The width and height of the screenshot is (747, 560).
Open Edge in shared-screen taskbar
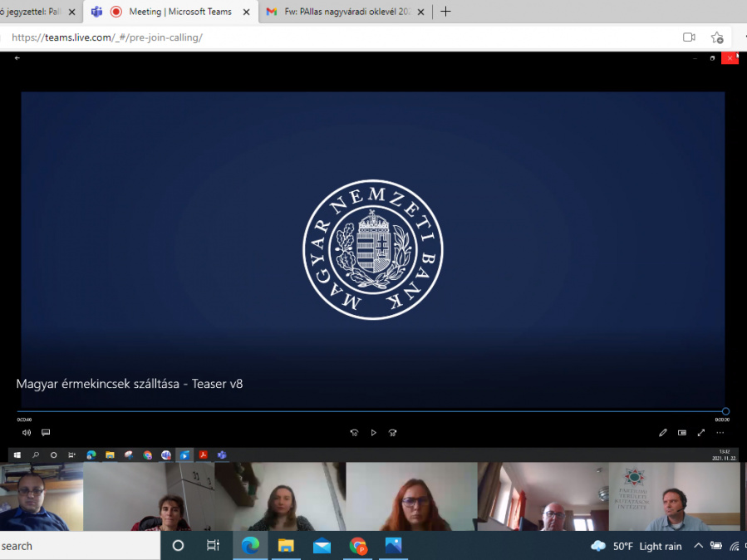pos(91,454)
